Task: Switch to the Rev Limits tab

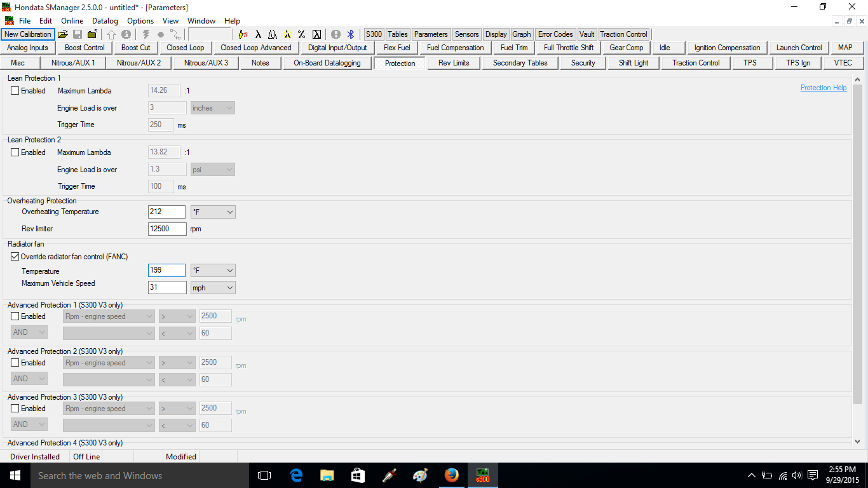Action: pyautogui.click(x=454, y=63)
